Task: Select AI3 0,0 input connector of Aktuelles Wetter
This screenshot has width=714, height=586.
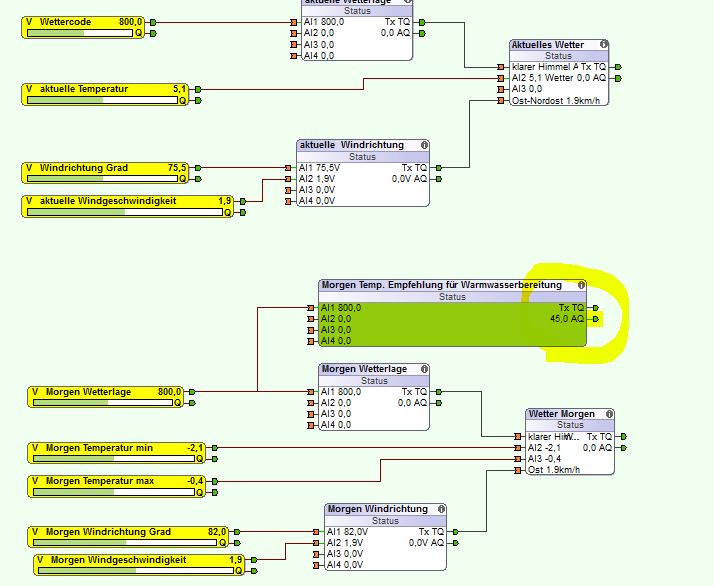Action: pyautogui.click(x=501, y=89)
